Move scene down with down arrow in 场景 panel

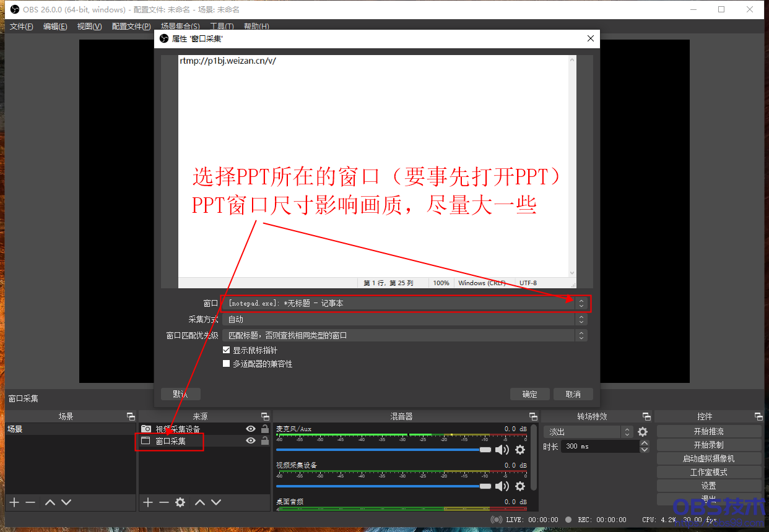pos(66,502)
